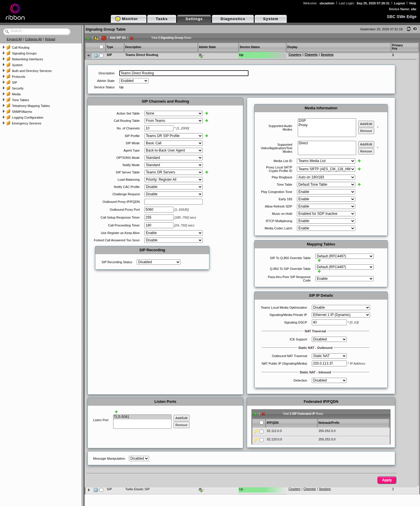
Task: Check the Twilio Elastic SIP row checkbox
Action: coord(101,490)
